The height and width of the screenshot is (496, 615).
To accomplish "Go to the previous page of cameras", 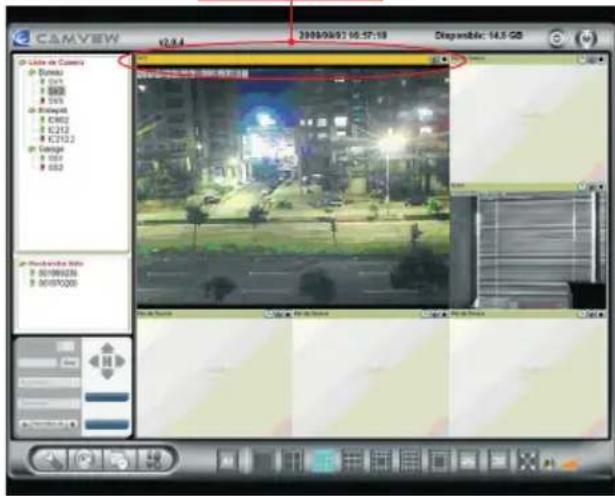I will coord(468,460).
